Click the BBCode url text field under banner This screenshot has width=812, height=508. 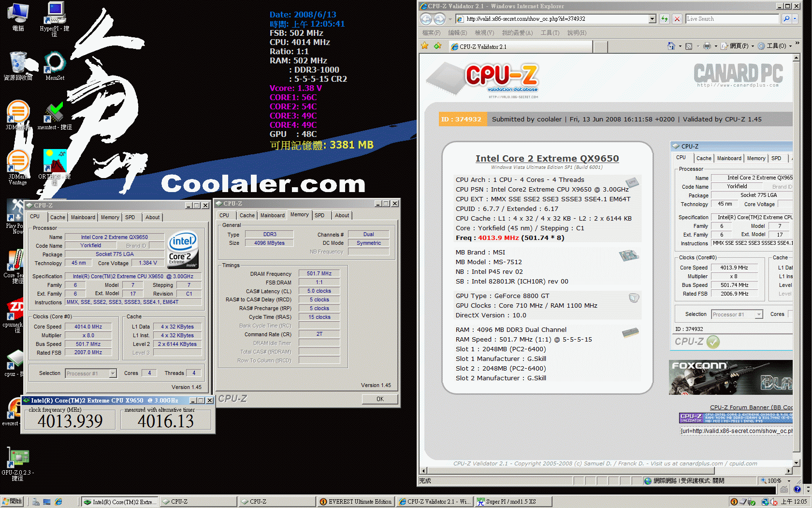[x=736, y=431]
